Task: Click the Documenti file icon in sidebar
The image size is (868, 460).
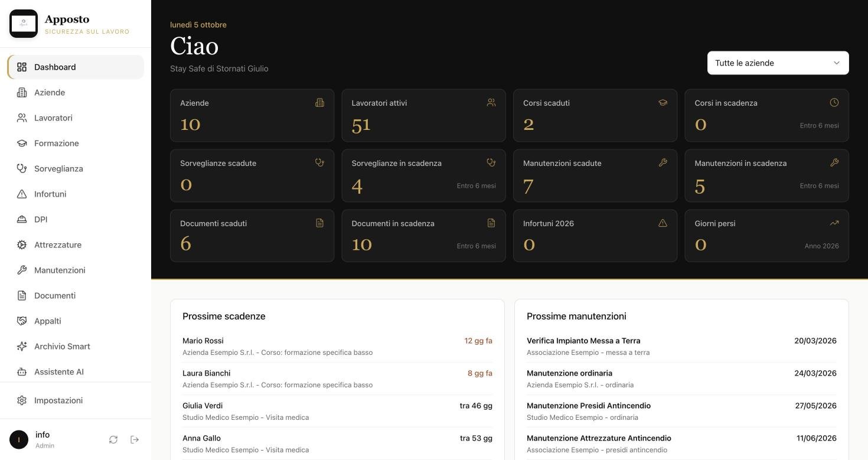Action: pyautogui.click(x=22, y=296)
